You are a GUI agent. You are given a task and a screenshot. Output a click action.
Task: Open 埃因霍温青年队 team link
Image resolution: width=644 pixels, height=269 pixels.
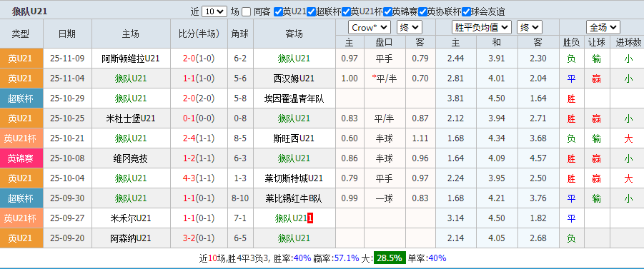click(x=294, y=98)
